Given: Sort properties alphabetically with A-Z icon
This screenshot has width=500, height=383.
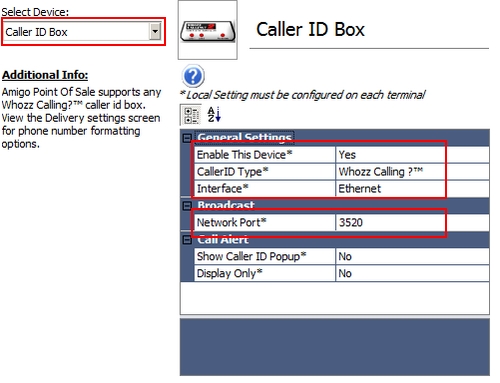Looking at the screenshot, I should click(214, 114).
